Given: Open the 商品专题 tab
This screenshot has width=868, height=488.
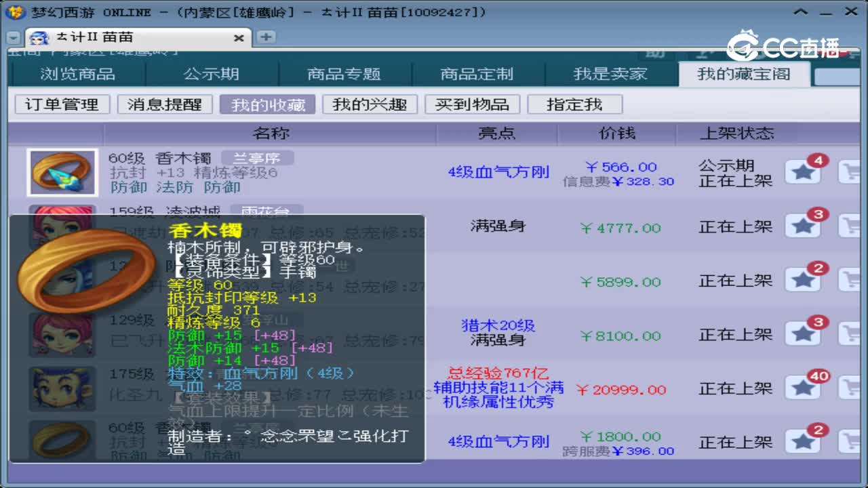Looking at the screenshot, I should tap(347, 74).
